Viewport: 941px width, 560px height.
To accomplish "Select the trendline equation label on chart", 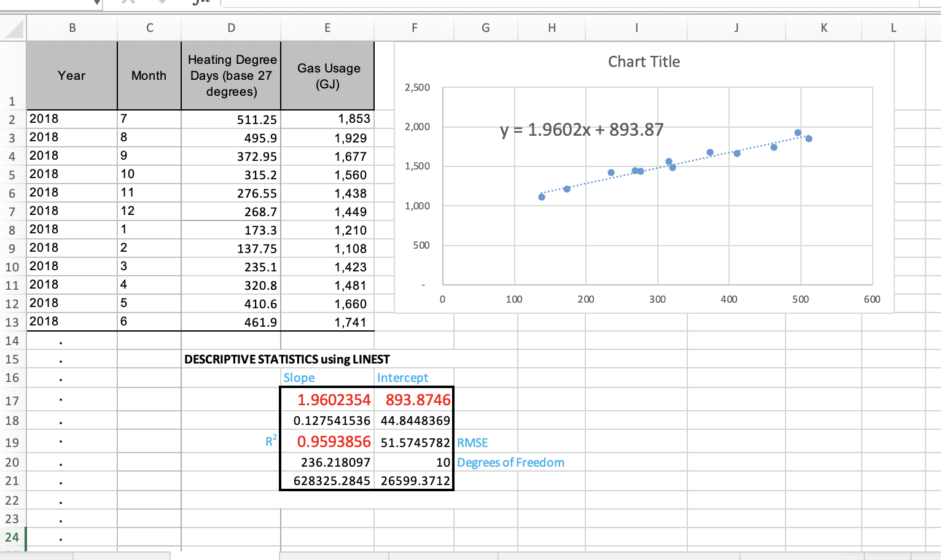I will point(582,130).
